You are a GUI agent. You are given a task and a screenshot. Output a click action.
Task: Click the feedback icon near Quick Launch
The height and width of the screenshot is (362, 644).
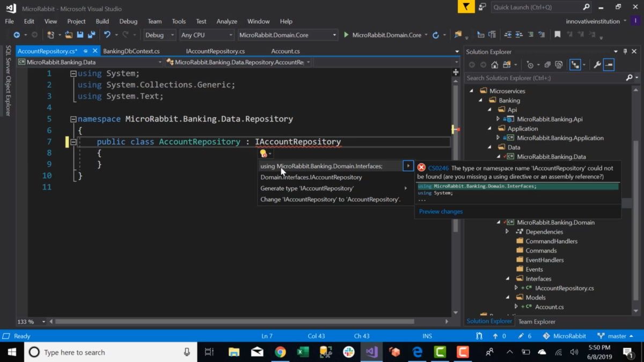[482, 7]
